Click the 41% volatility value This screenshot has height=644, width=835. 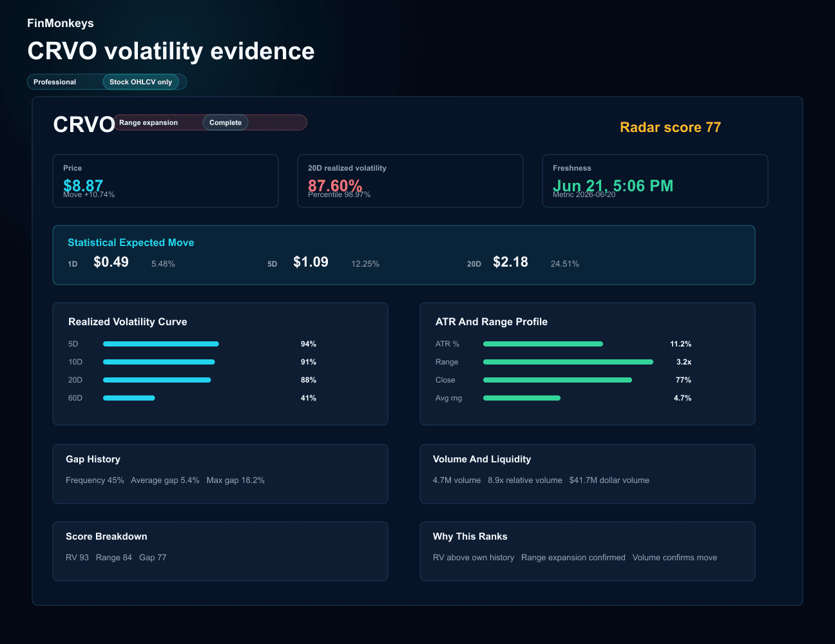309,398
